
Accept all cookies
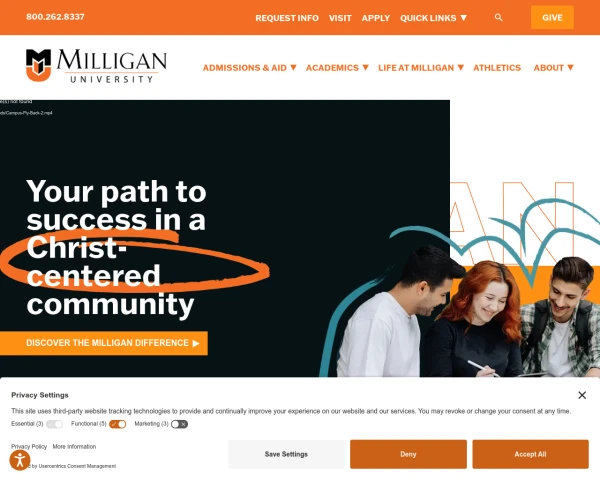(530, 454)
